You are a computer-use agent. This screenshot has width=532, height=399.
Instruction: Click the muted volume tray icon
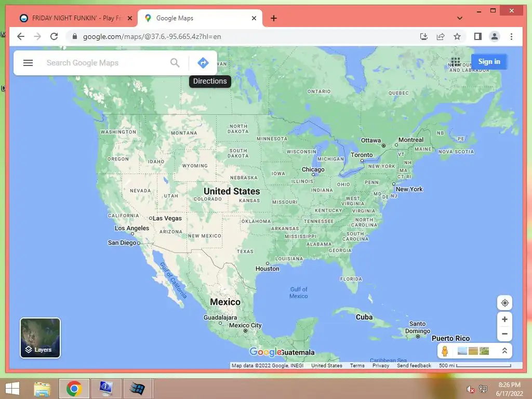point(470,389)
